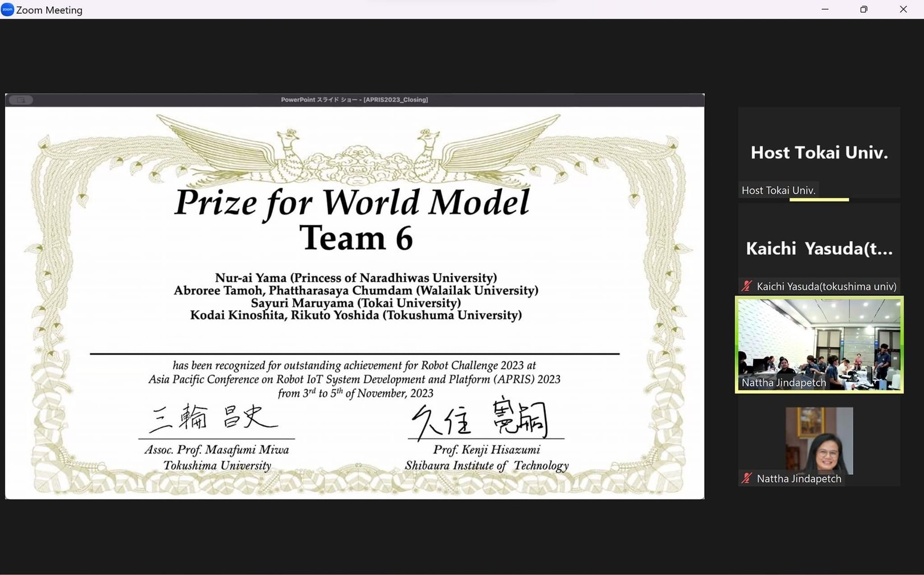Restore down the Zoom Meeting window
This screenshot has height=575, width=924.
tap(864, 9)
